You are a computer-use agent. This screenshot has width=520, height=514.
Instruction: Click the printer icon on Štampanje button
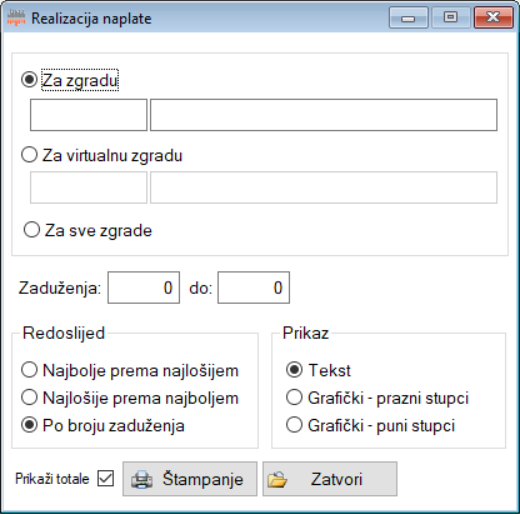pos(142,479)
